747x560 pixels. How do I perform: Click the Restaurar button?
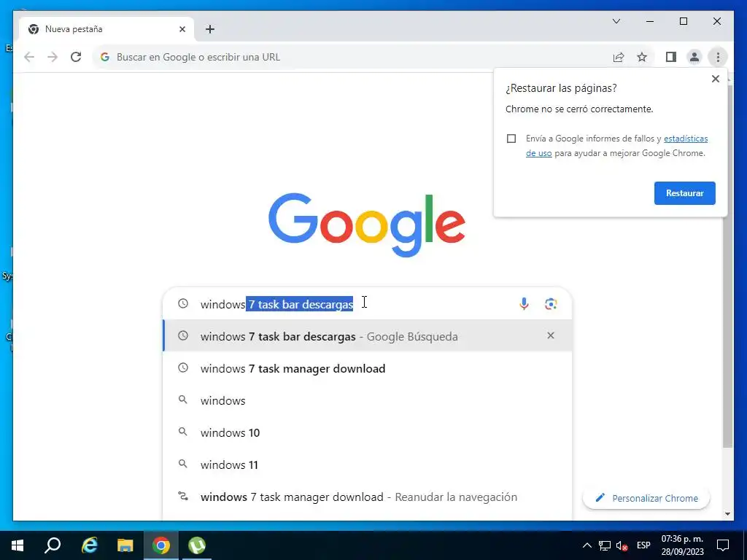click(684, 193)
